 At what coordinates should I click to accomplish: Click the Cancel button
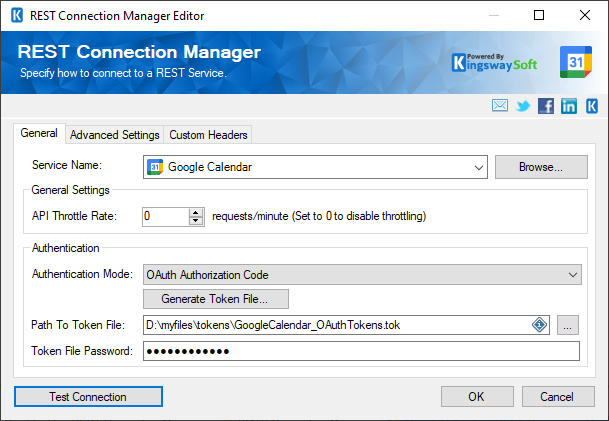(558, 397)
